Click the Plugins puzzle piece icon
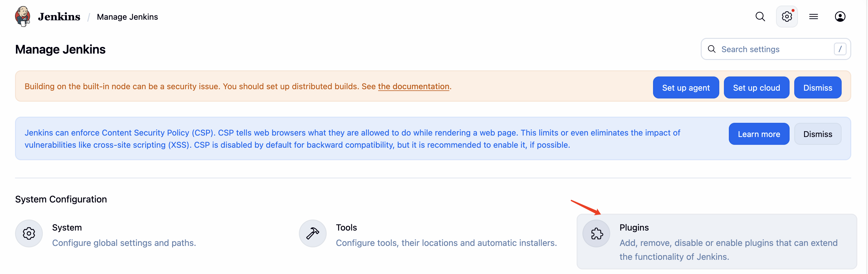 [596, 233]
